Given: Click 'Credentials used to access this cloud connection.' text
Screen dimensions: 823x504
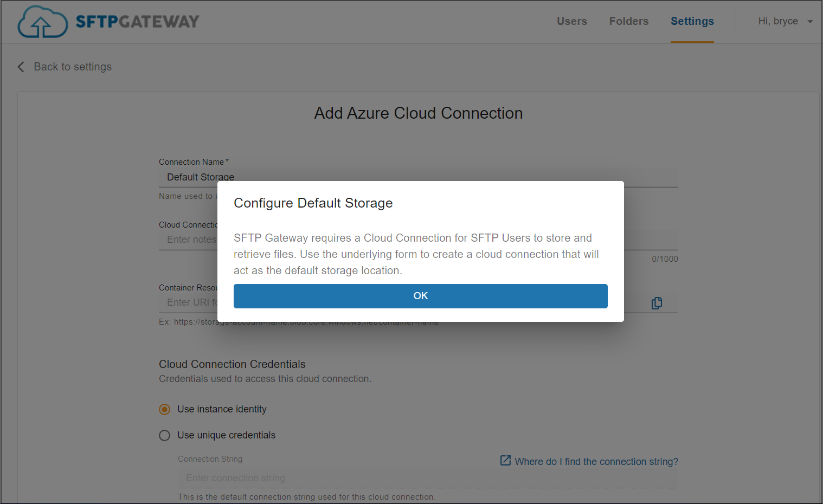Looking at the screenshot, I should (265, 379).
